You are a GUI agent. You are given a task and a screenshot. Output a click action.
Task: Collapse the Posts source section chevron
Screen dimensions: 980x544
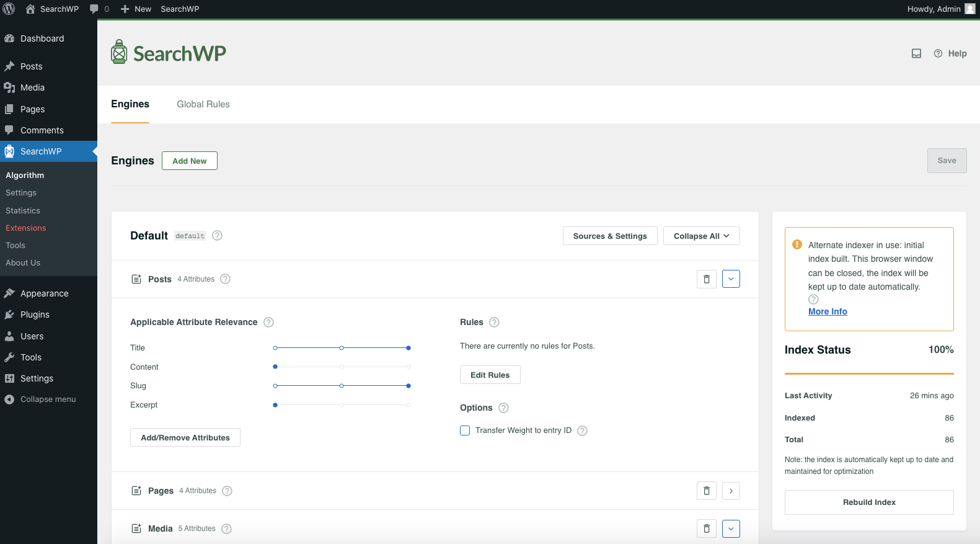[x=731, y=279]
